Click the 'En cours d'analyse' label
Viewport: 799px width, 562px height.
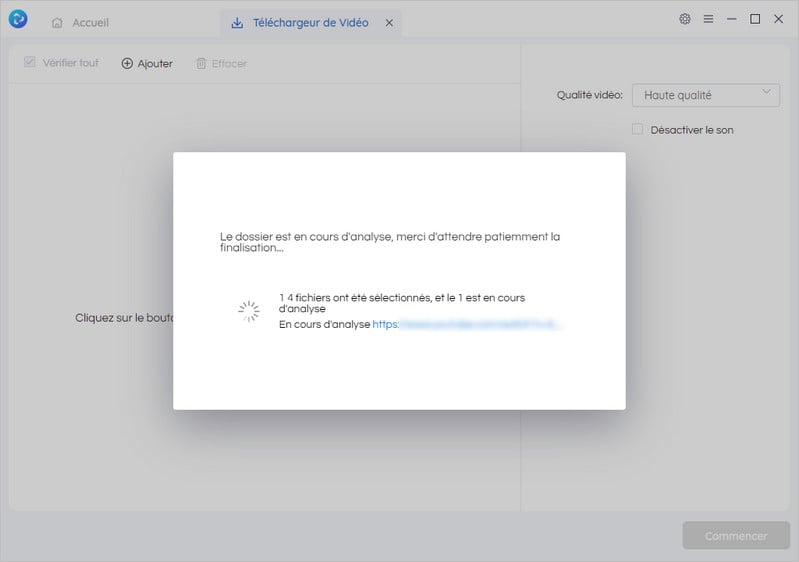click(x=325, y=325)
